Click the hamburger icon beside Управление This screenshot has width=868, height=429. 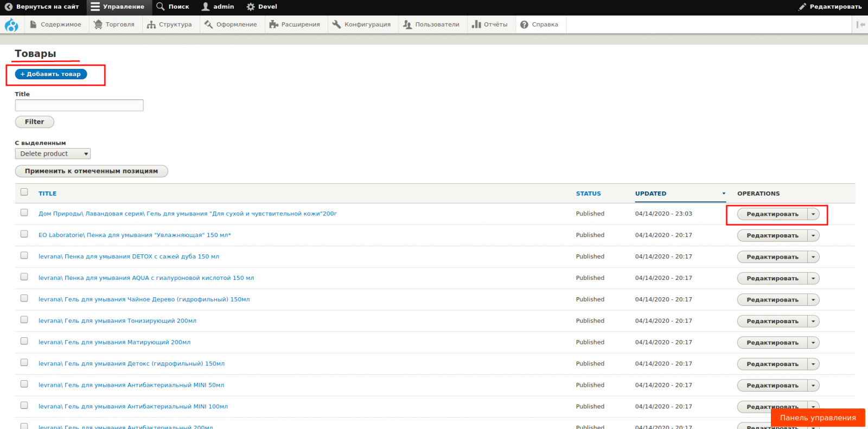pyautogui.click(x=95, y=7)
